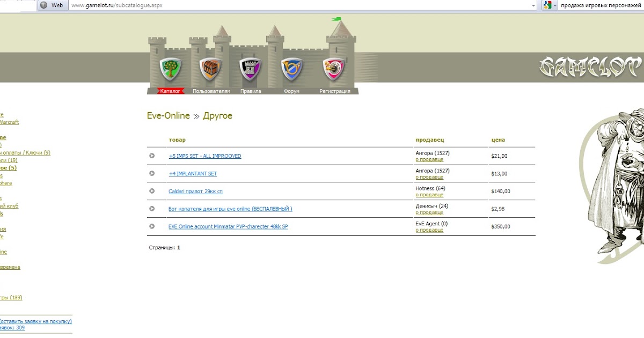Open sidebar link ending 'заявку на покупку)'
The image size is (644, 338).
tap(36, 322)
